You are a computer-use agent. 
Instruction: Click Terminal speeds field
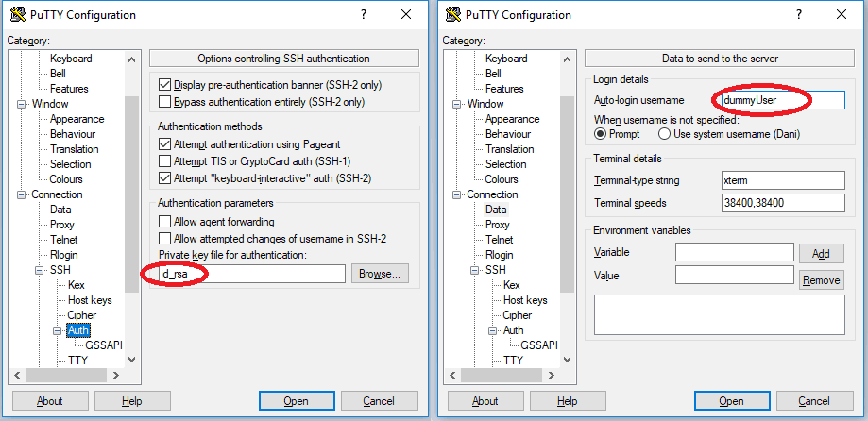tap(783, 203)
